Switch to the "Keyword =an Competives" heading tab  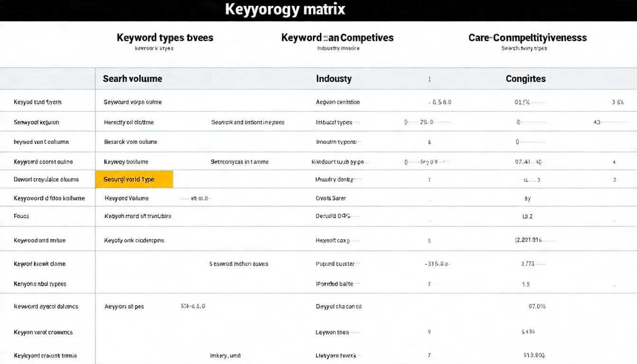coord(337,38)
